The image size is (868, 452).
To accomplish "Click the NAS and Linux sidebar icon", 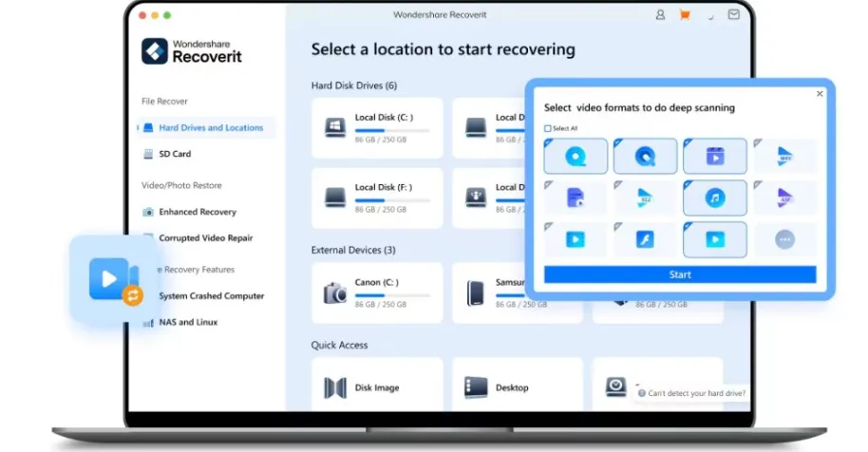I will (x=148, y=323).
